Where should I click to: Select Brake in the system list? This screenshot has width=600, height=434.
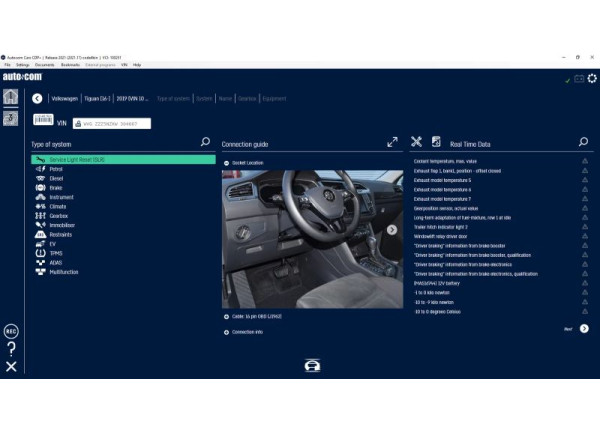58,187
